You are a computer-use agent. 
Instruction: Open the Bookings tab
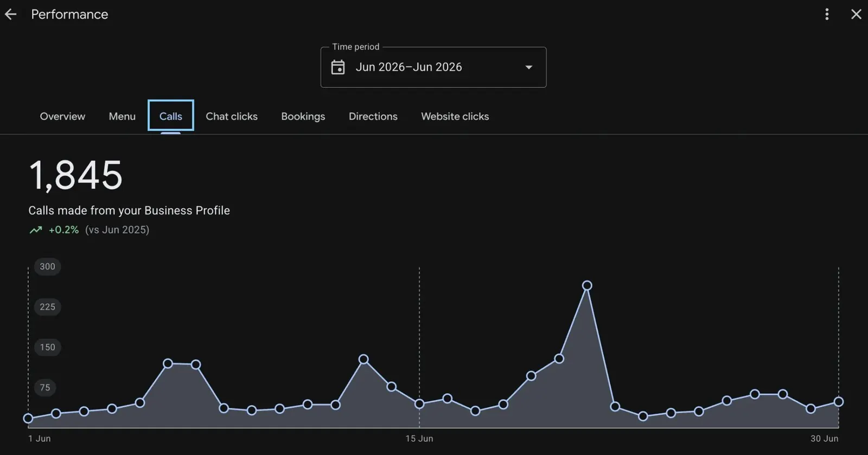[x=303, y=116]
